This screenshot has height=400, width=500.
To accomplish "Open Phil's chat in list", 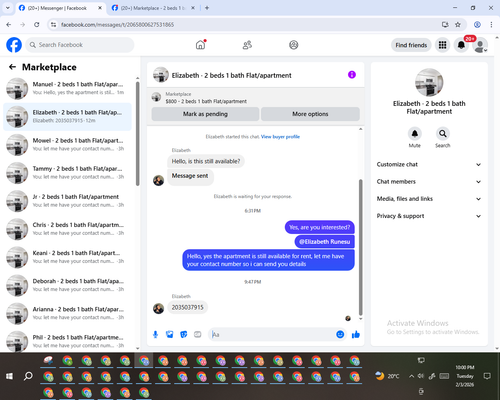I will (x=68, y=341).
